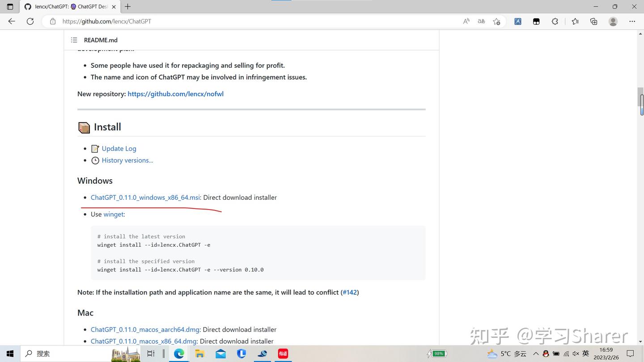The height and width of the screenshot is (362, 644).
Task: Open QQ from the system tray
Action: pos(545,354)
